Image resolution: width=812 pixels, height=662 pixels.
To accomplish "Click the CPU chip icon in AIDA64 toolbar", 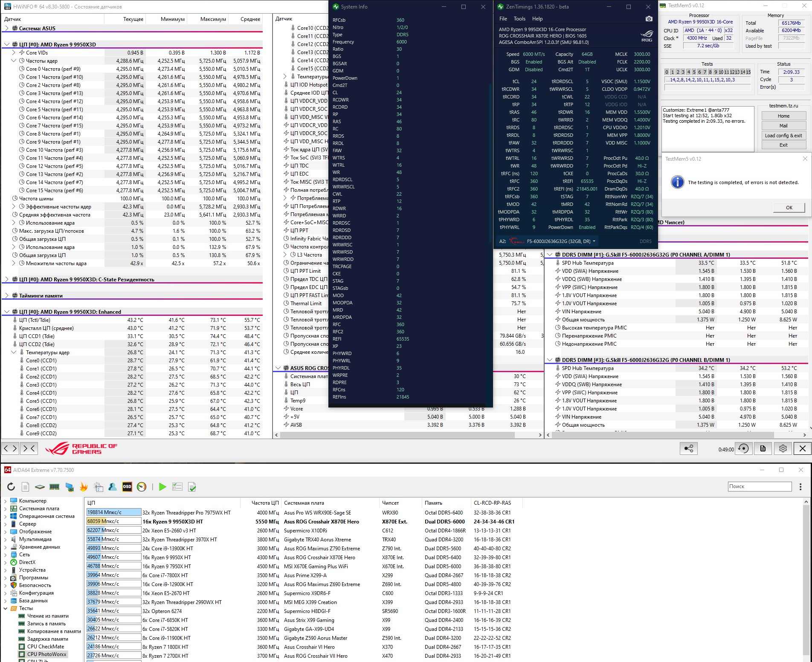I will pyautogui.click(x=40, y=486).
